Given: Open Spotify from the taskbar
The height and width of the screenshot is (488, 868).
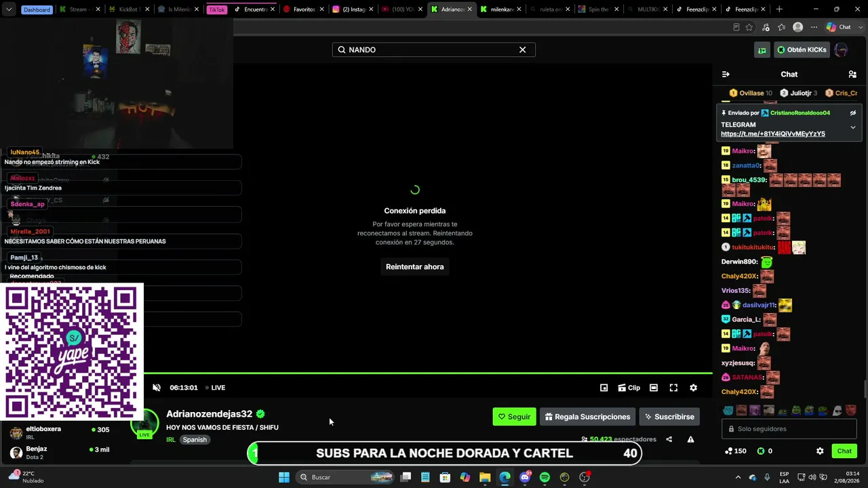Looking at the screenshot, I should tap(545, 477).
